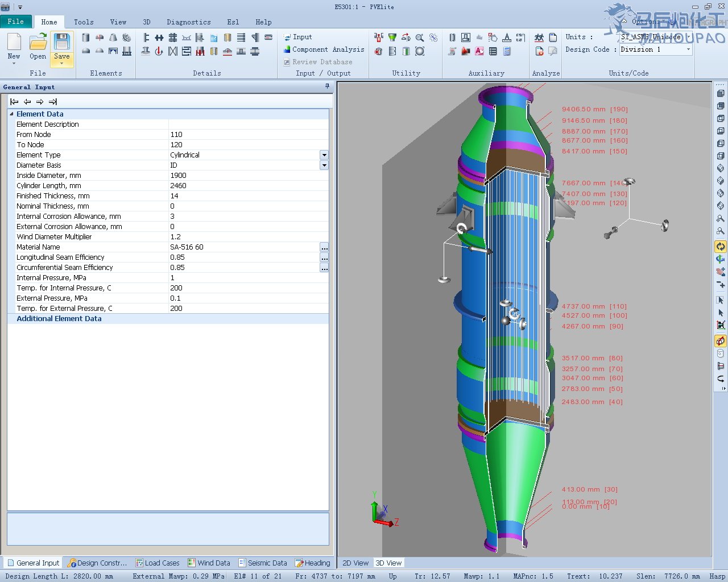Click the Component Analysis button
This screenshot has width=728, height=582.
click(324, 49)
